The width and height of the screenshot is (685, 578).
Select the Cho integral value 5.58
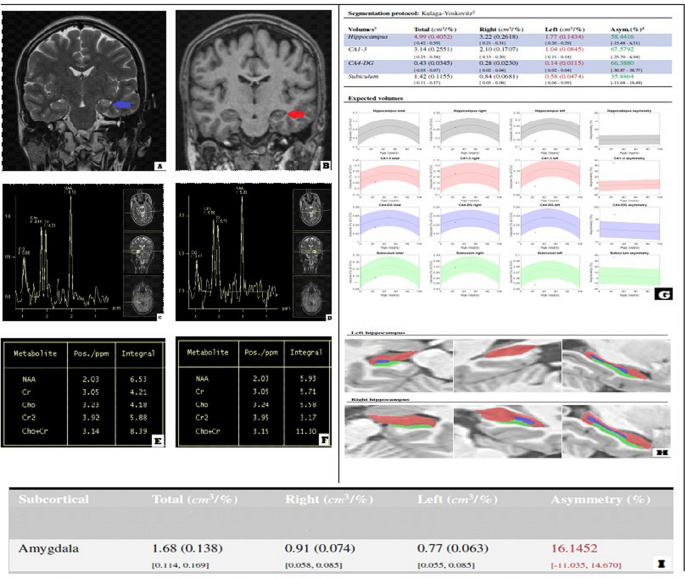pos(308,405)
